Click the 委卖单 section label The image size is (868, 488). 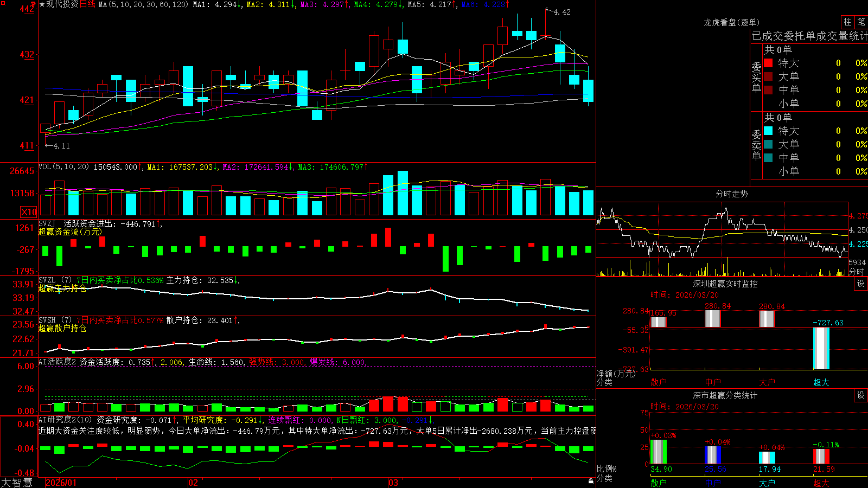point(756,144)
